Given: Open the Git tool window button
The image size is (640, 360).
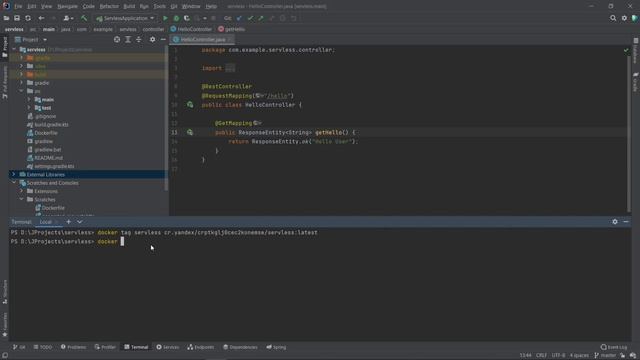Looking at the screenshot, I should click(19, 347).
